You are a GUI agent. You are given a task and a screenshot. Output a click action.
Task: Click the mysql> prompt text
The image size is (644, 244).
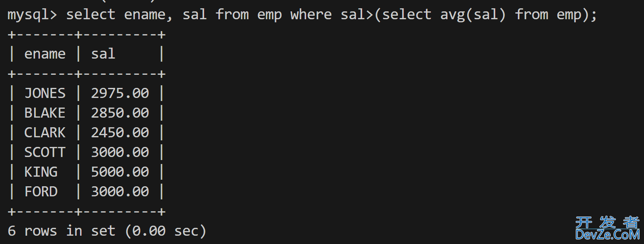click(32, 15)
